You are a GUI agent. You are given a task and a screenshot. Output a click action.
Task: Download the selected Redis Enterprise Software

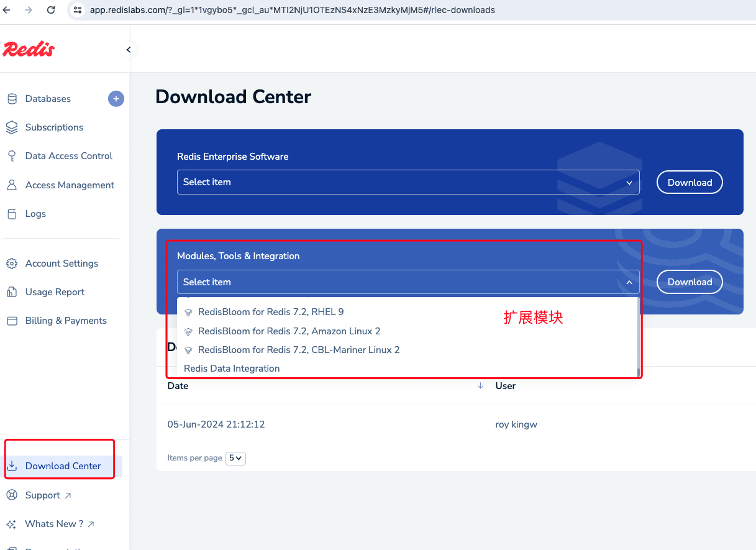690,182
